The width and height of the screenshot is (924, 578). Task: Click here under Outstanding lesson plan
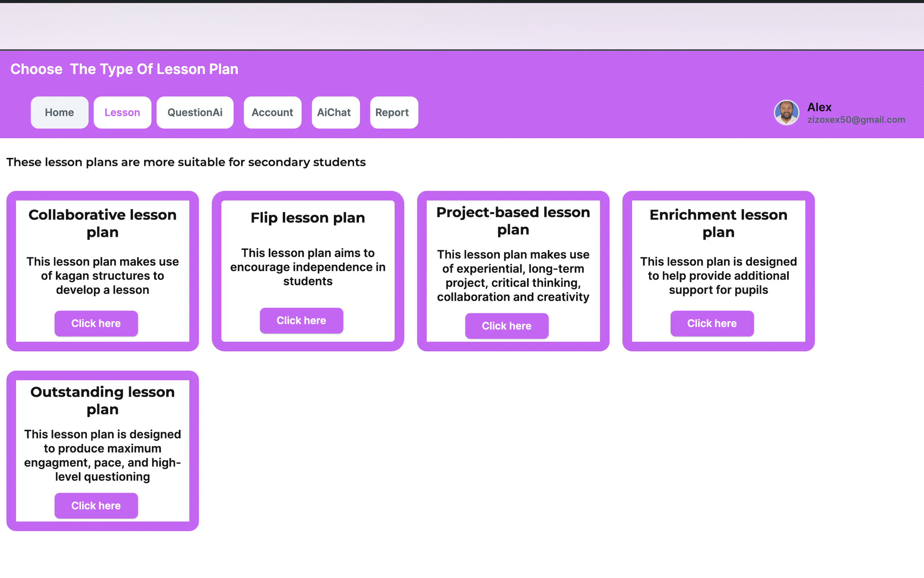[x=96, y=505]
